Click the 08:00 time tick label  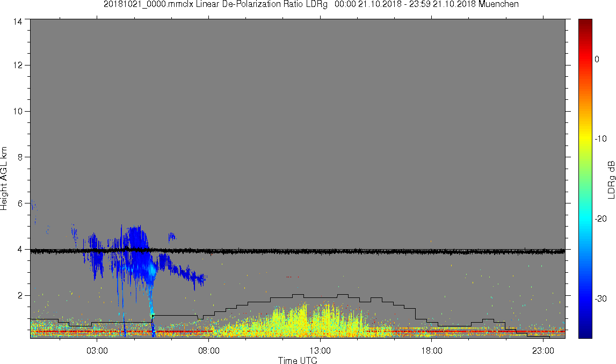[x=208, y=351]
